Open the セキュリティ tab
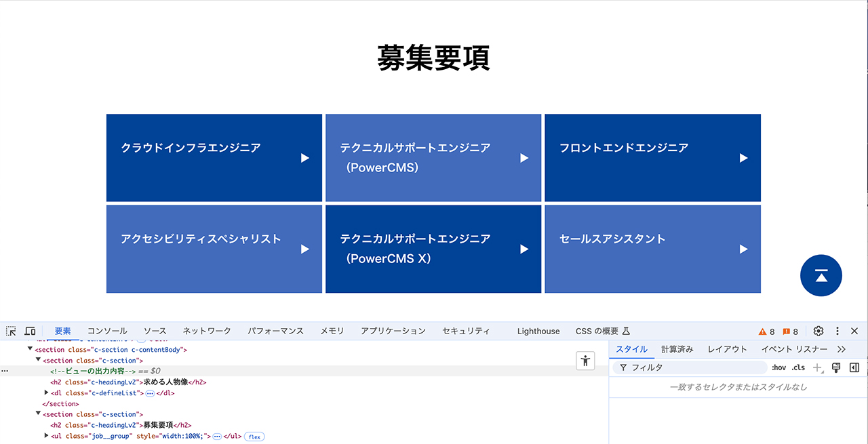This screenshot has width=868, height=444. pos(466,331)
